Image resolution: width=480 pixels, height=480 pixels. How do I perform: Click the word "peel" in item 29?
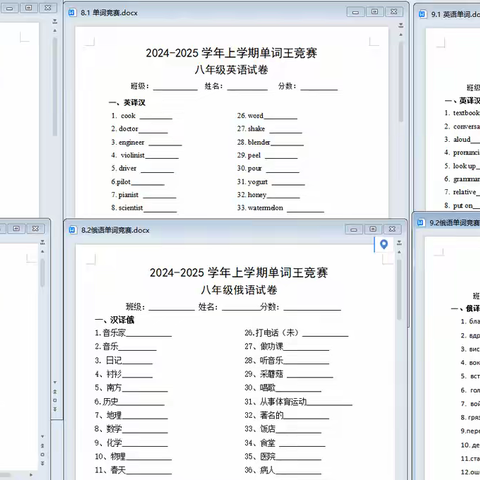click(254, 156)
